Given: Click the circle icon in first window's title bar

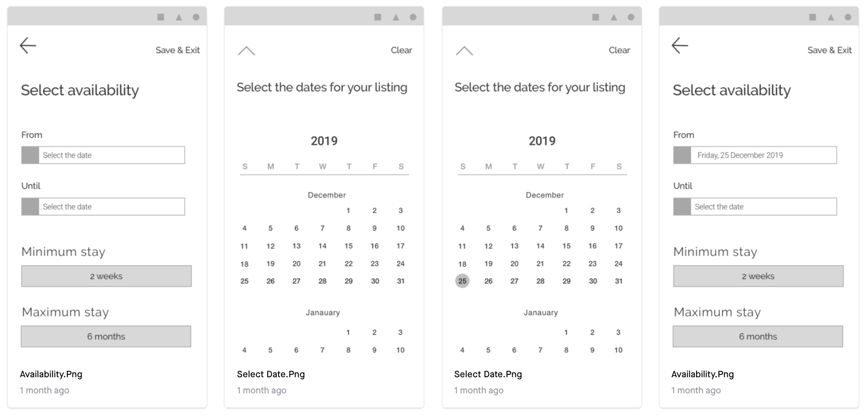Looking at the screenshot, I should 196,17.
